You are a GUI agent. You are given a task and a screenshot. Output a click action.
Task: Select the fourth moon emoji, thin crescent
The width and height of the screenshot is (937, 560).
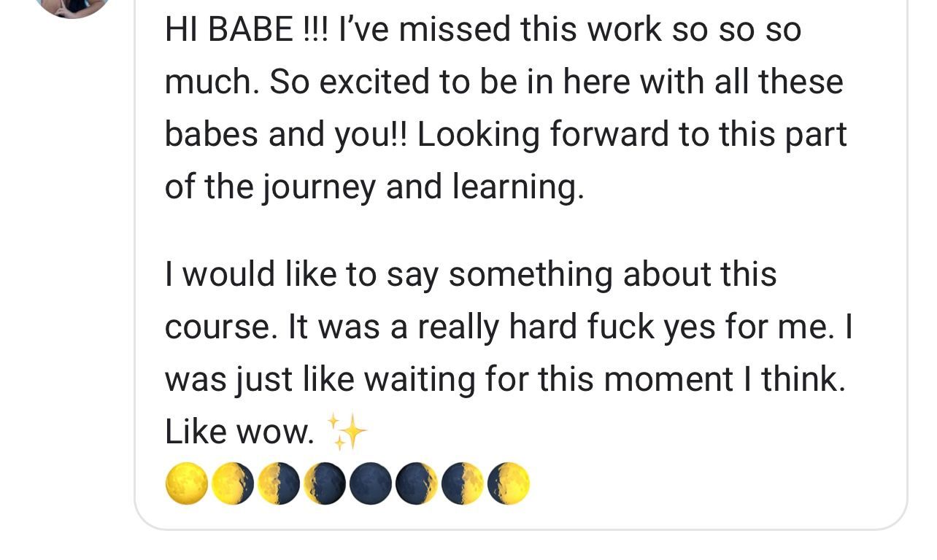[325, 483]
